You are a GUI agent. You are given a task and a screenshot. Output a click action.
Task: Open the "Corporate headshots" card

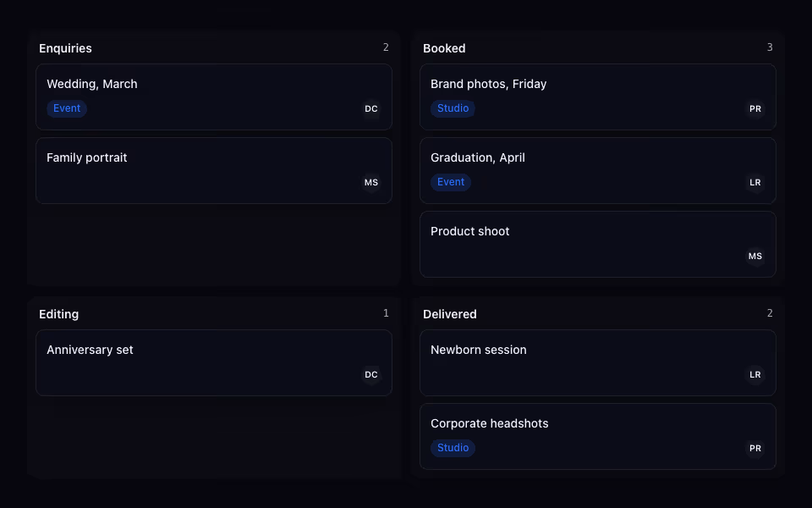coord(598,437)
